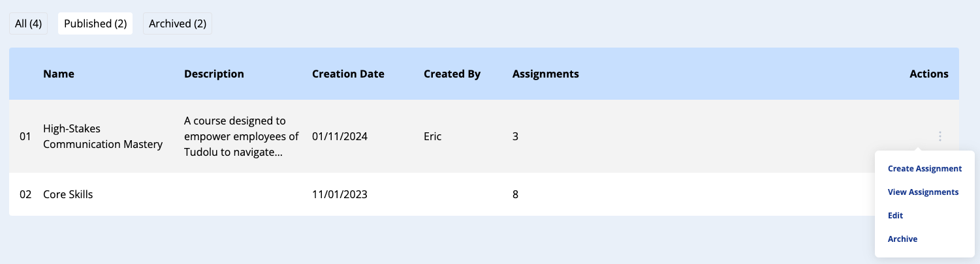Click the 01/11/2024 creation date cell
Screen dimensions: 980x264
pos(340,136)
